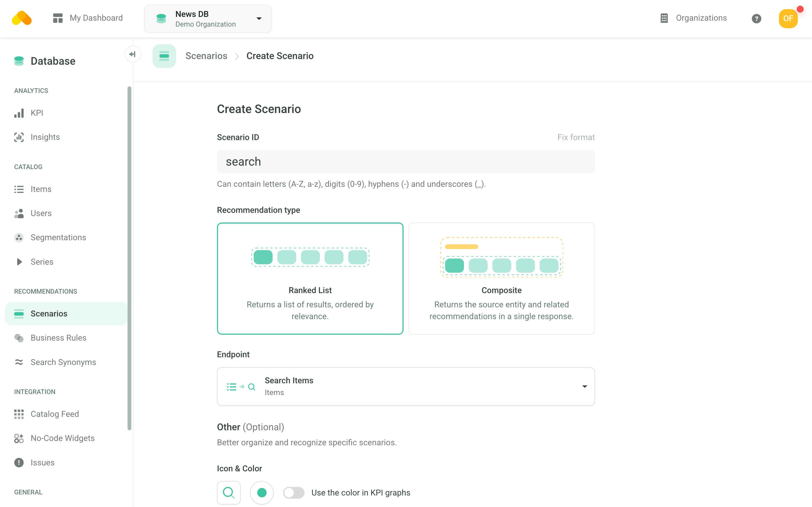Screen dimensions: 812x507
Task: Click the Business Rules hexagon icon
Action: coord(19,338)
